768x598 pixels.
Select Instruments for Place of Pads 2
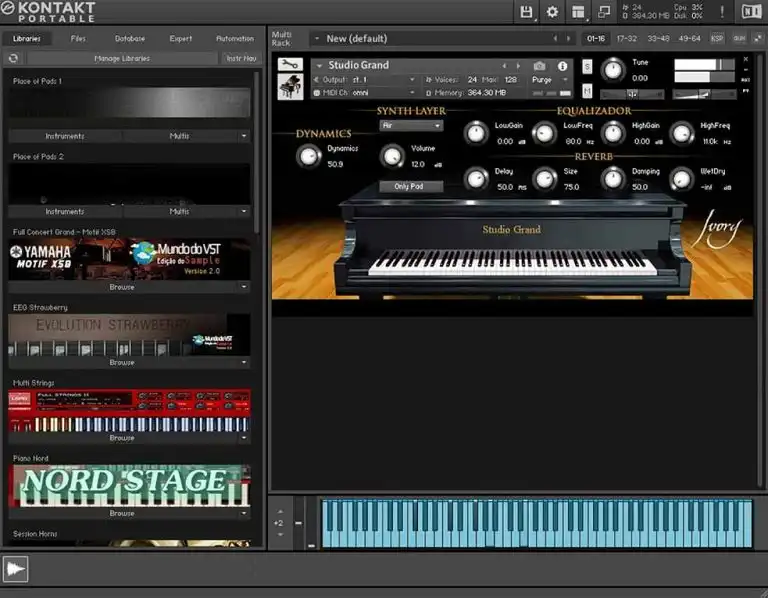point(65,211)
